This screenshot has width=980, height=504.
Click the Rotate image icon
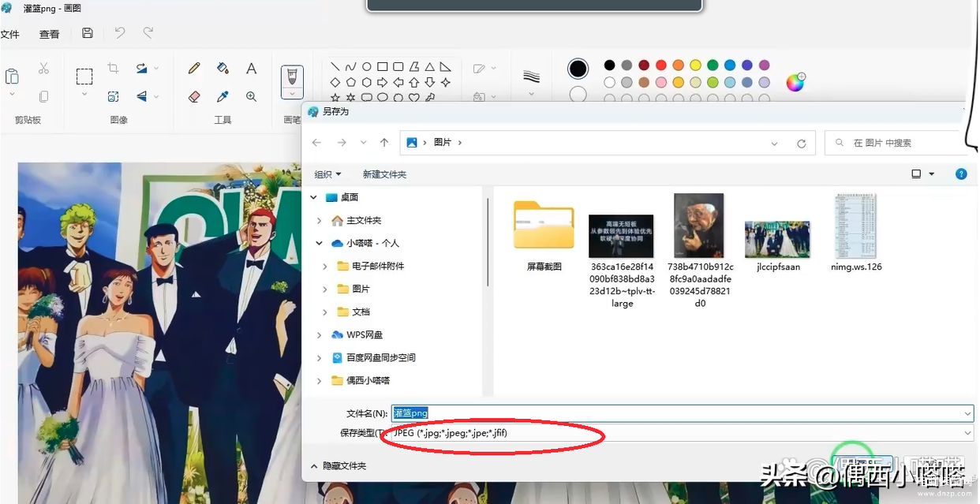pyautogui.click(x=141, y=69)
